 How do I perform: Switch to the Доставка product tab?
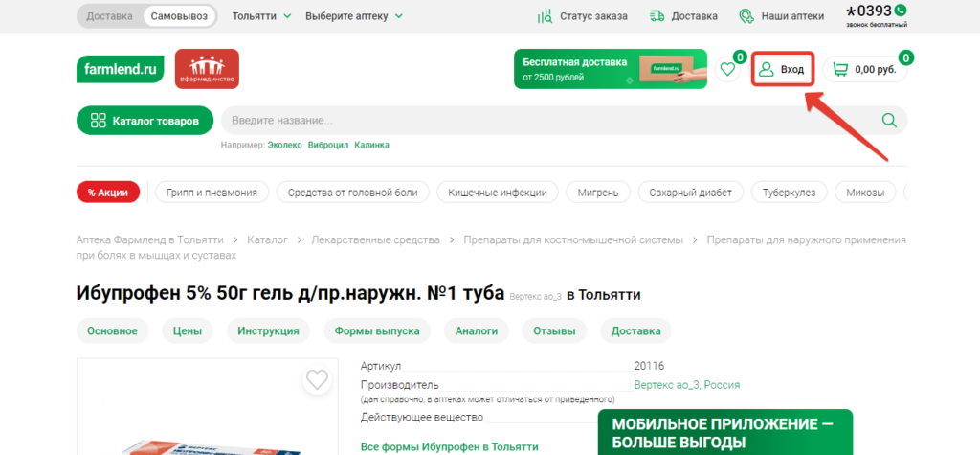pos(636,331)
